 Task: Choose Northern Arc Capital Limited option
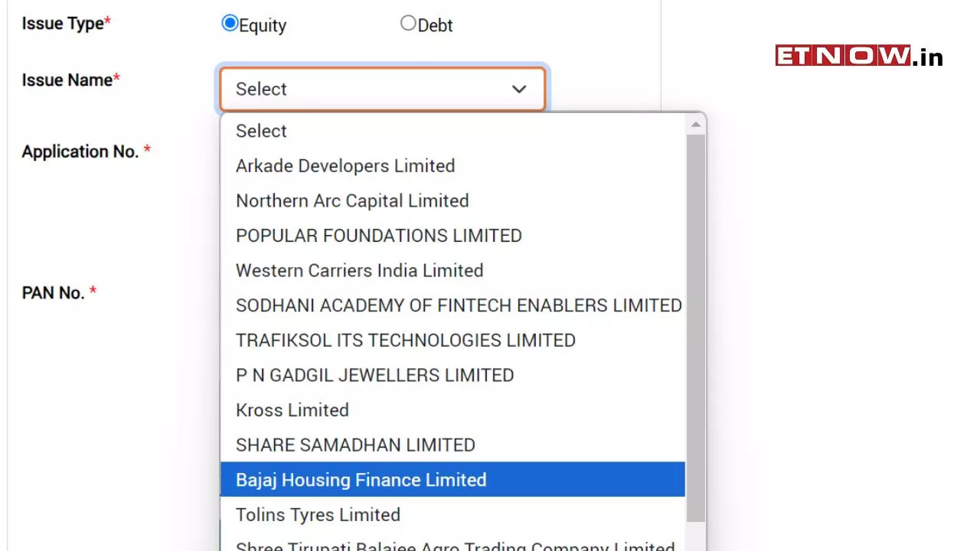tap(452, 201)
